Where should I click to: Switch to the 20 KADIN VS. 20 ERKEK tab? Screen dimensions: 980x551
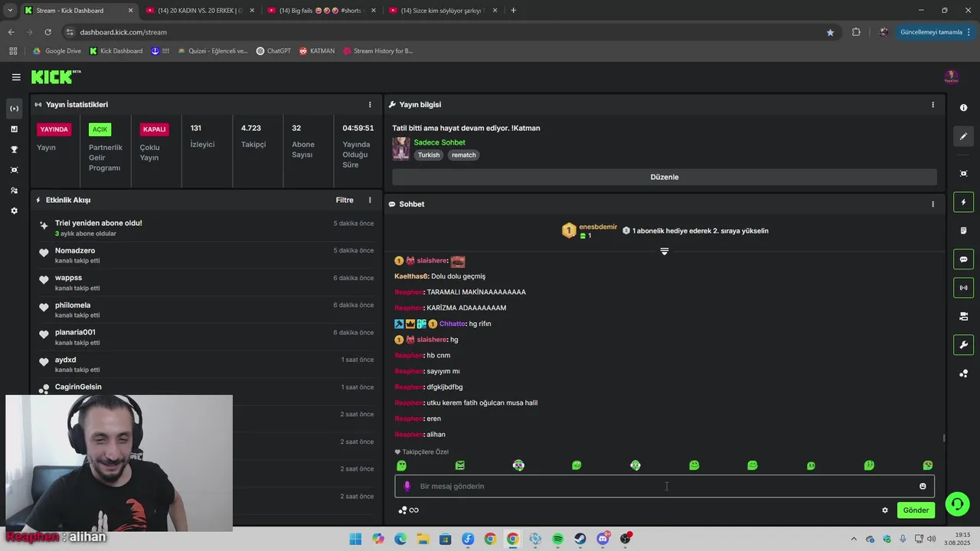pyautogui.click(x=200, y=11)
